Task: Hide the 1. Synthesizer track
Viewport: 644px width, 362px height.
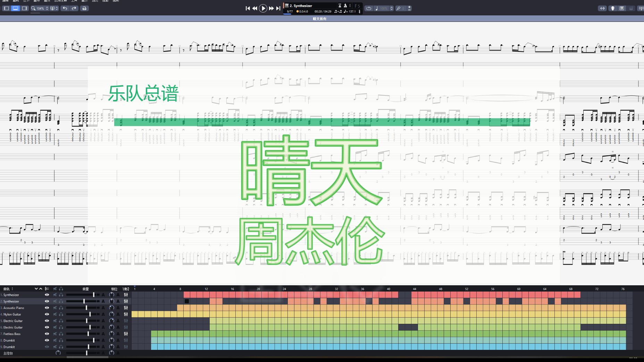Action: [47, 295]
